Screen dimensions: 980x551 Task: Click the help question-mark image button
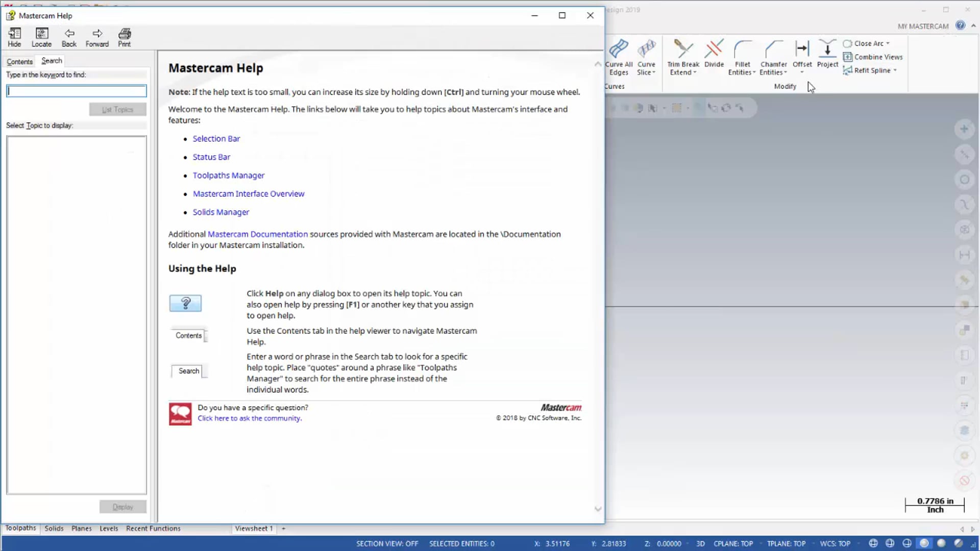pos(185,304)
